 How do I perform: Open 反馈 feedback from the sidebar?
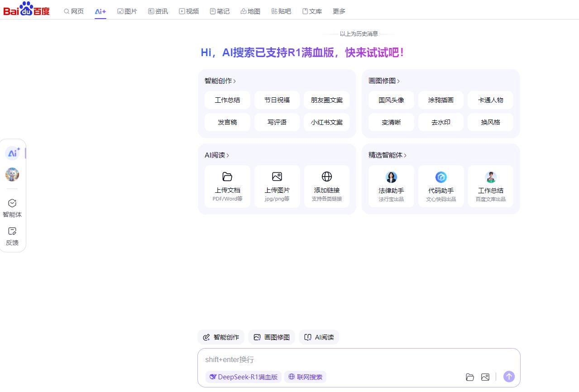click(12, 236)
